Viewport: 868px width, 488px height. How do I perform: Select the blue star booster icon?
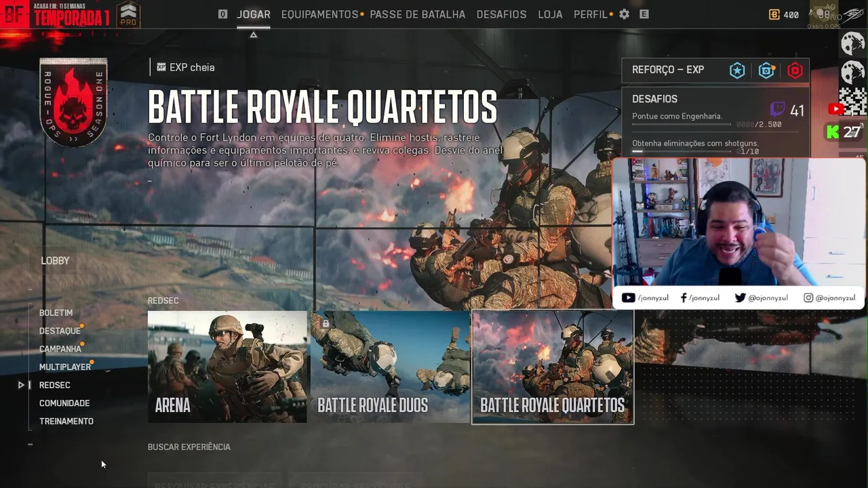737,70
